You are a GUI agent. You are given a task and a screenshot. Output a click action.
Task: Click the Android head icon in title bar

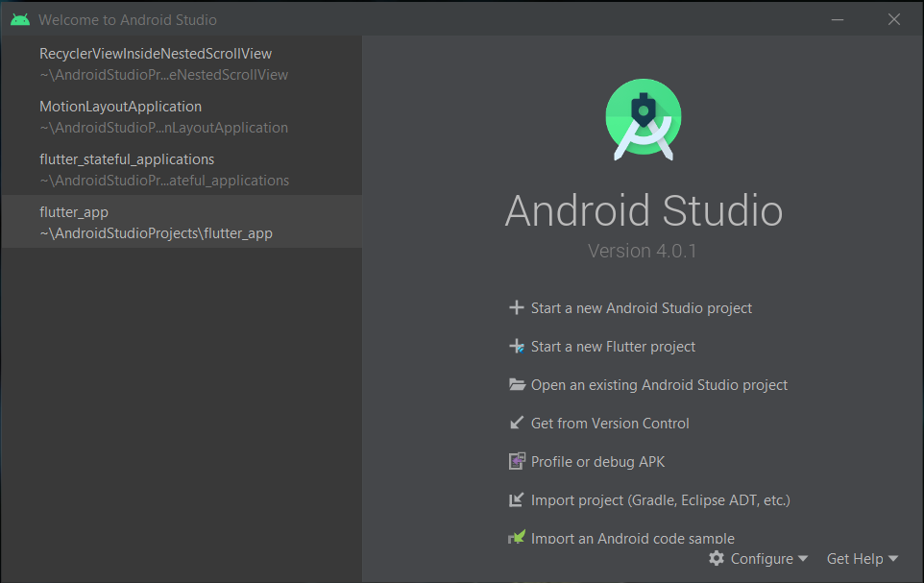coord(20,19)
